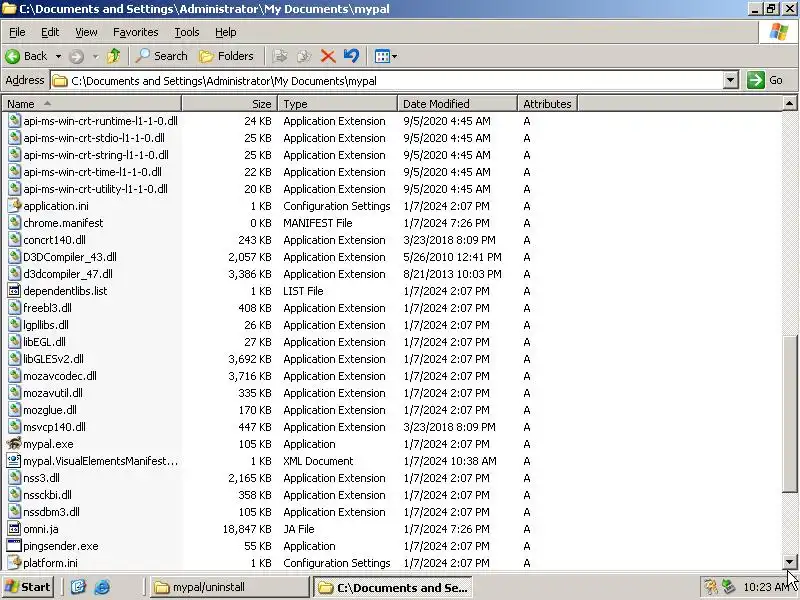800x600 pixels.
Task: Select the application.ini settings icon
Action: coord(14,206)
